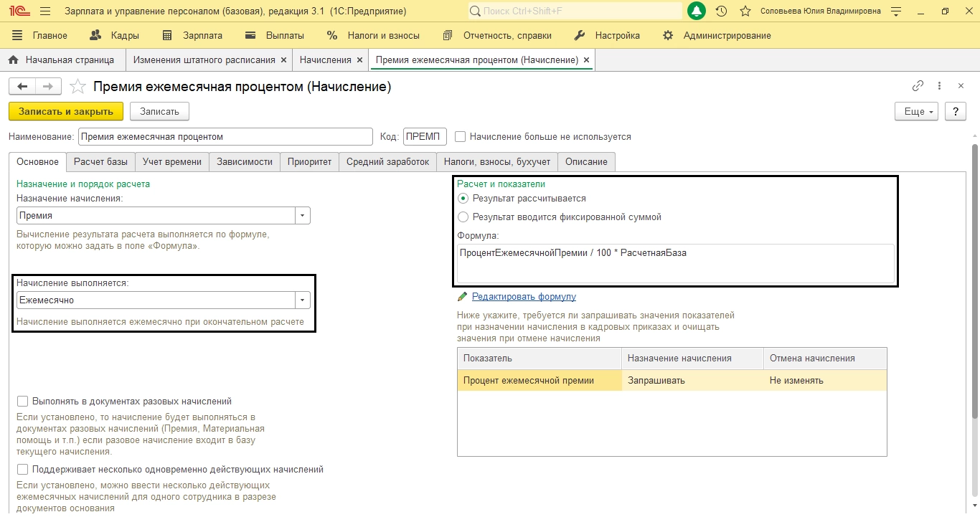Image resolution: width=980 pixels, height=522 pixels.
Task: Switch to the Учет времени tab
Action: click(172, 162)
